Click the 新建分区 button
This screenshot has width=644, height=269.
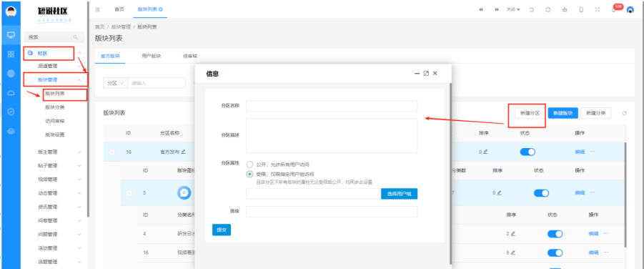coord(530,113)
